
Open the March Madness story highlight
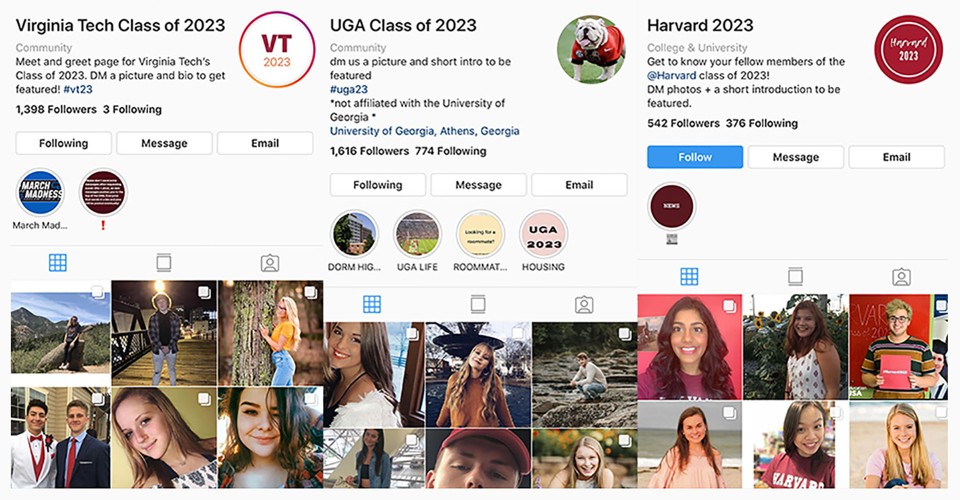[40, 192]
